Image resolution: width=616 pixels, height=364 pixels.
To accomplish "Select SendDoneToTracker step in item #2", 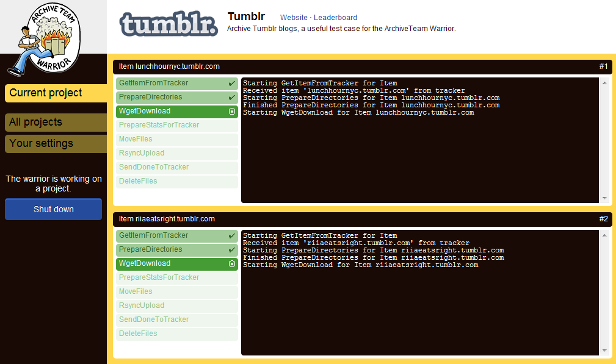I will (x=177, y=319).
